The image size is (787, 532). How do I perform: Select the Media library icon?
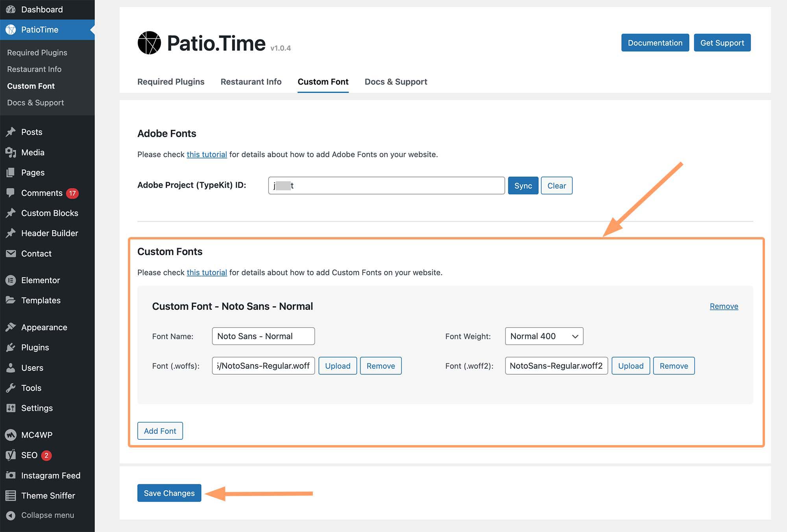(11, 153)
